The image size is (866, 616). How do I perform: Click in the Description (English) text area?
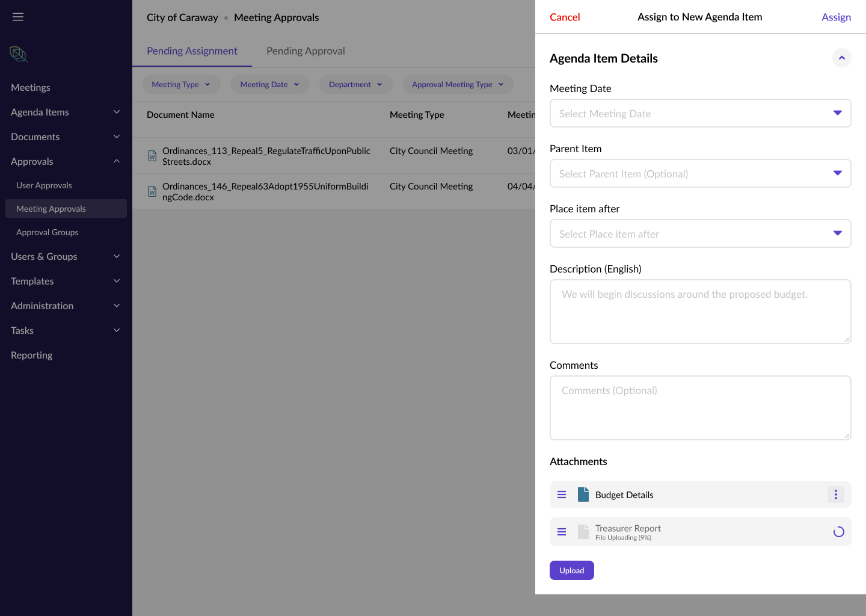(x=701, y=312)
